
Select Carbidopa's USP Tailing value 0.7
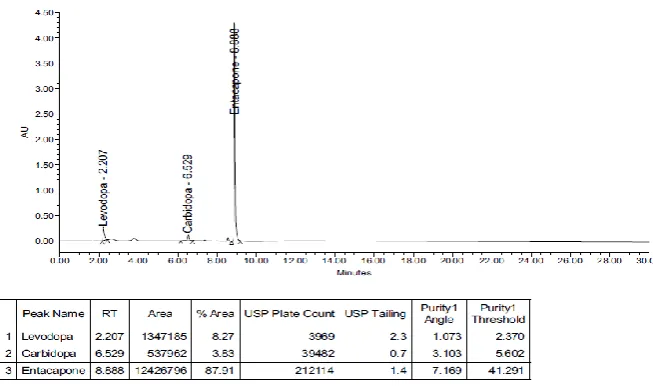[x=398, y=354]
